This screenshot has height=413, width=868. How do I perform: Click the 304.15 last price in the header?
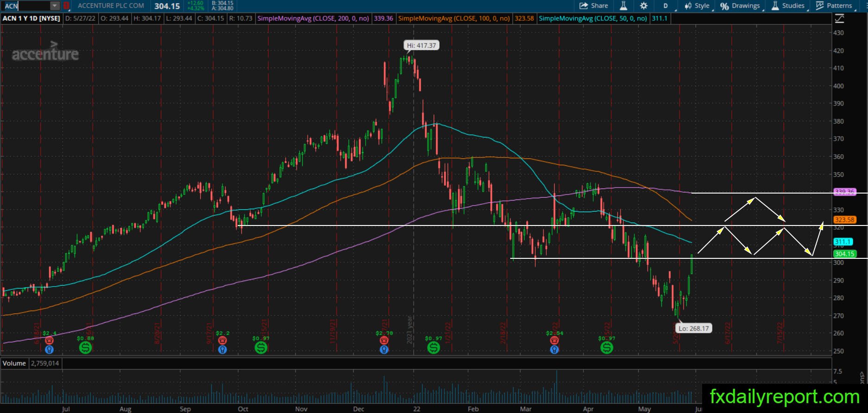pyautogui.click(x=167, y=6)
